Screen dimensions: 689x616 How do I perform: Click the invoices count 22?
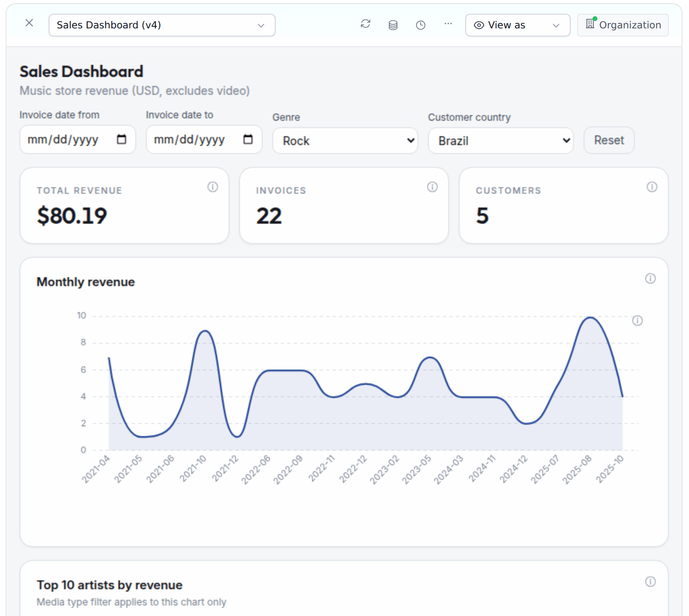pyautogui.click(x=269, y=216)
